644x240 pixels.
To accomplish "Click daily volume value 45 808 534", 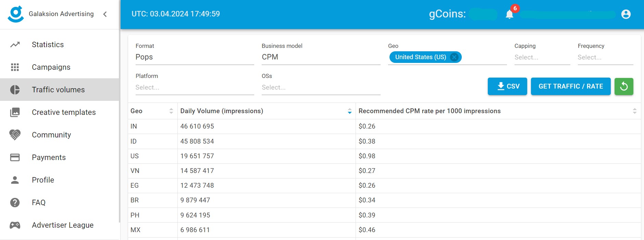I will 197,141.
